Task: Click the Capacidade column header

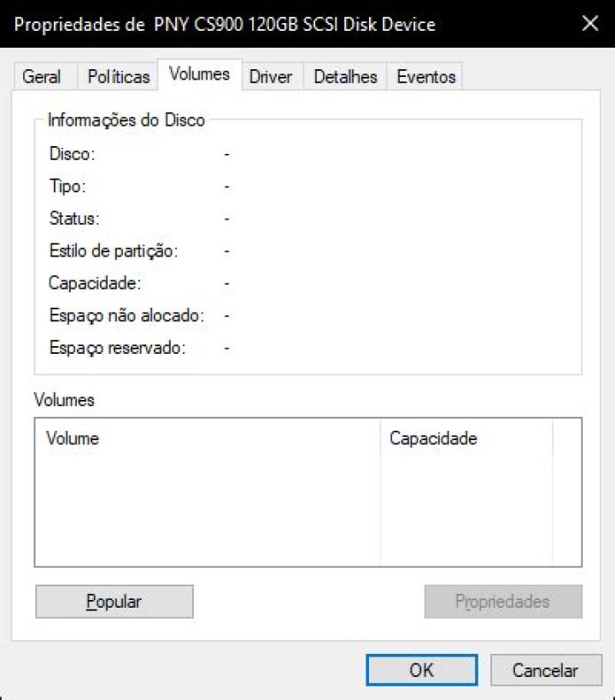Action: (x=466, y=438)
